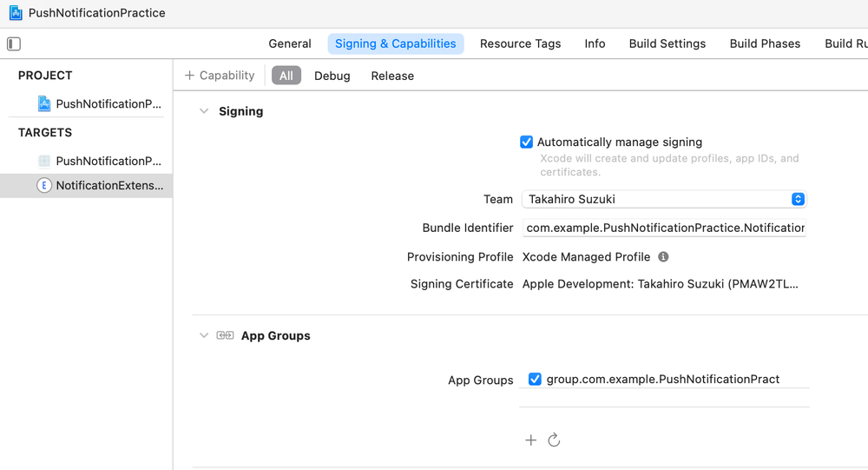The width and height of the screenshot is (868, 470).
Task: Toggle the sidebar panel icon
Action: click(x=14, y=43)
